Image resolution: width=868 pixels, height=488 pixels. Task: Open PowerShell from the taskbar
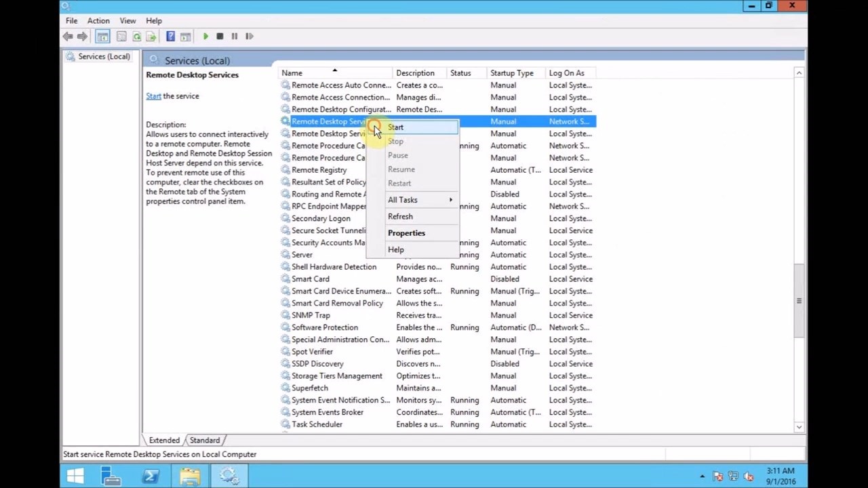[150, 476]
